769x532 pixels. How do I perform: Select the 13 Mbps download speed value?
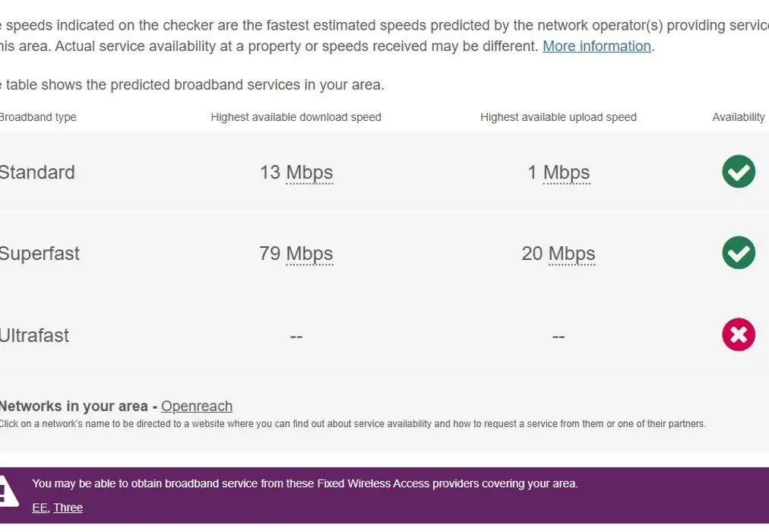click(x=296, y=173)
